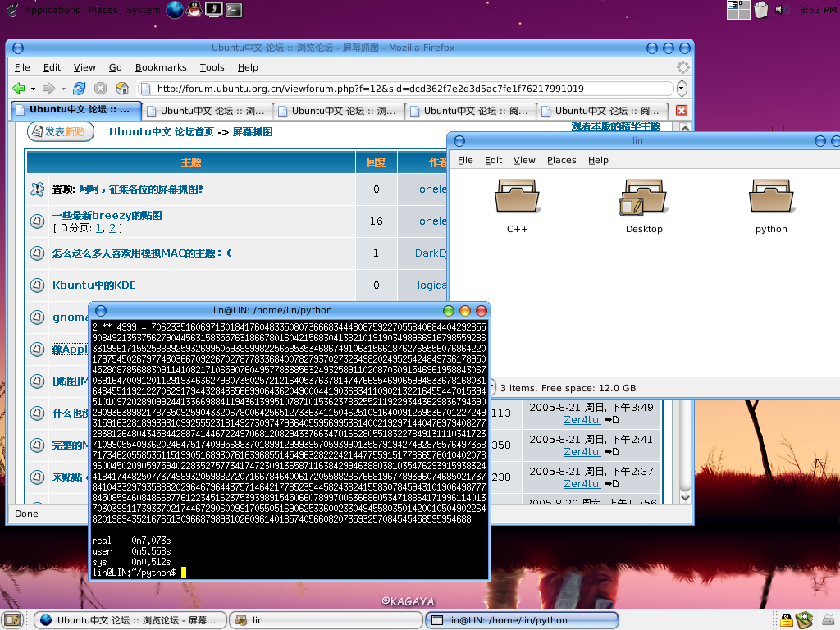Open Firefox Bookmarks menu

point(161,67)
